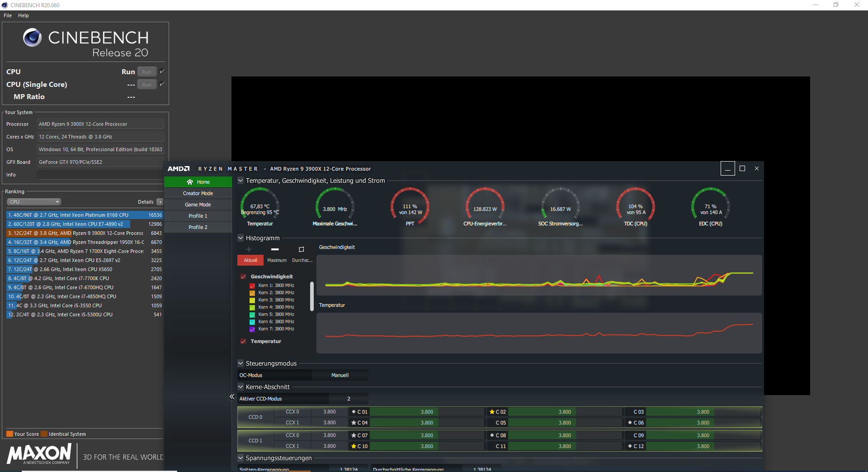Click the Temperatur gauge showing 67,83 °C
868x472 pixels.
[260, 206]
